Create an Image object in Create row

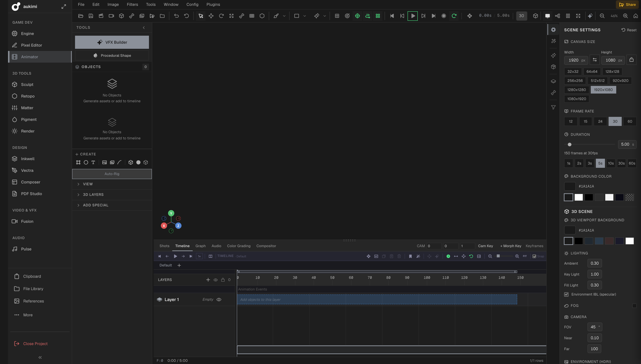[104, 162]
